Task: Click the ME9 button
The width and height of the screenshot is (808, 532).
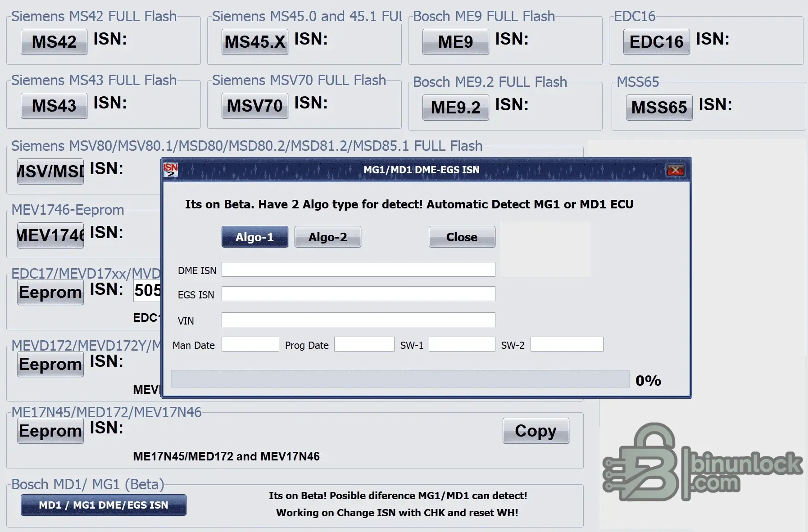Action: click(456, 42)
